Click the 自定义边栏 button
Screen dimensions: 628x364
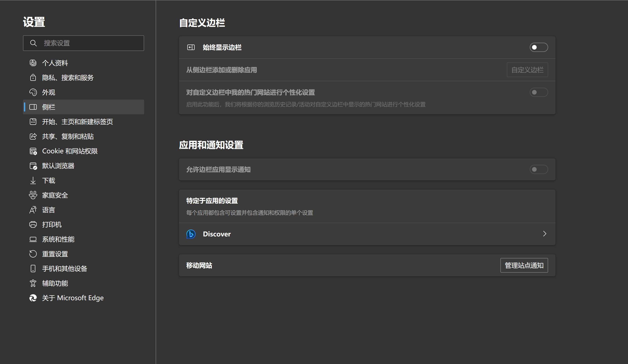(527, 70)
